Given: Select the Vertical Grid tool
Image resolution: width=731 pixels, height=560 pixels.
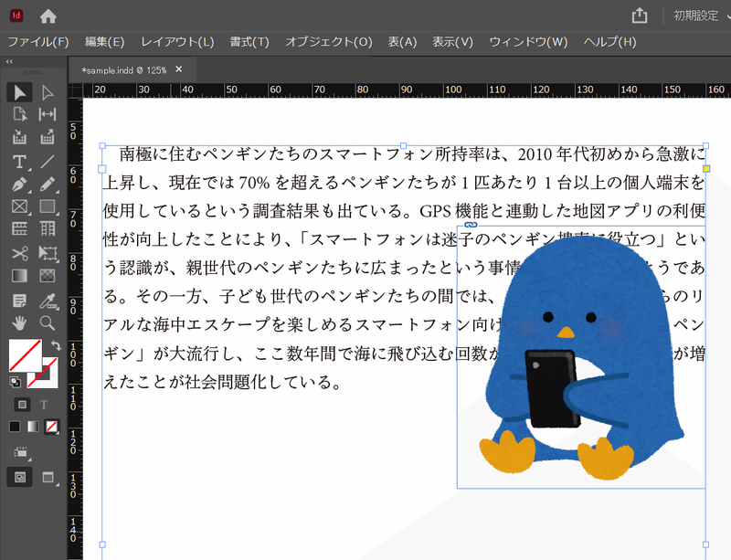Looking at the screenshot, I should [x=48, y=229].
